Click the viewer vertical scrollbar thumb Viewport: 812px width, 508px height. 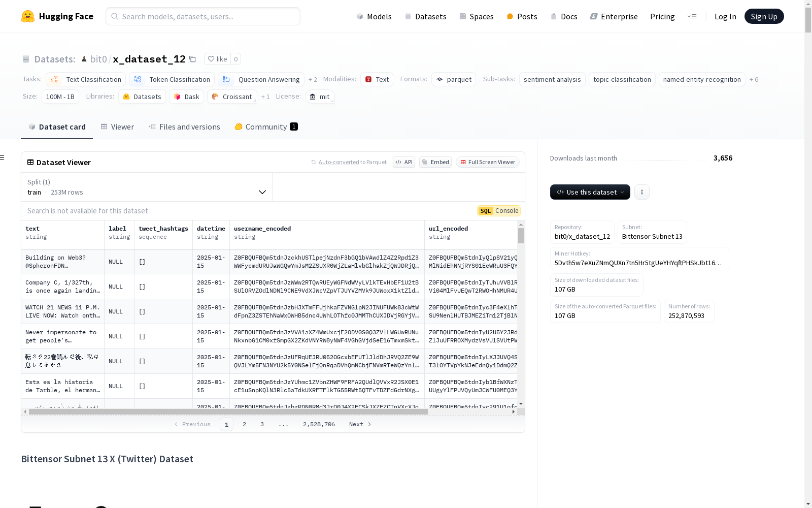pyautogui.click(x=521, y=236)
